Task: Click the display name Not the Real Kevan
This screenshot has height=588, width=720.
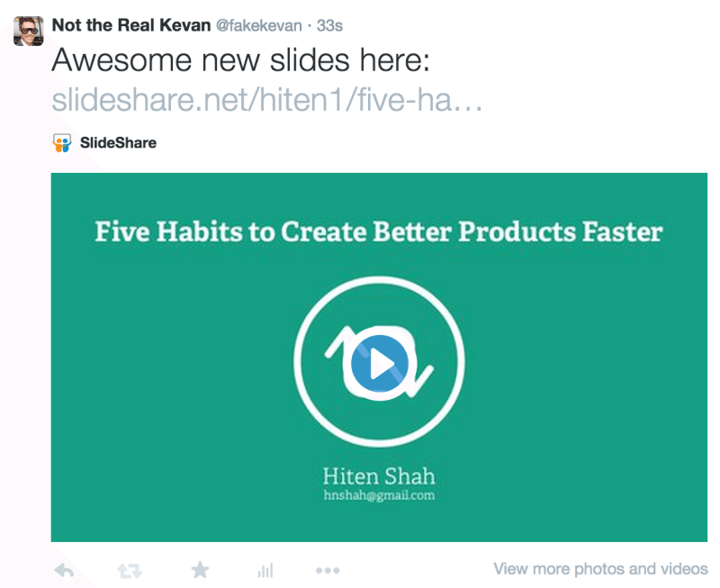Action: [x=133, y=25]
